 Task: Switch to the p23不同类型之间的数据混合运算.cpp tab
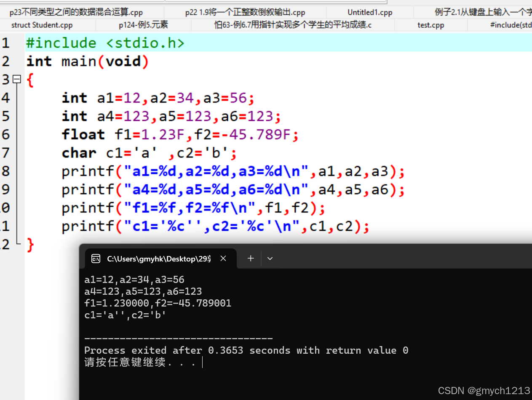click(x=76, y=12)
